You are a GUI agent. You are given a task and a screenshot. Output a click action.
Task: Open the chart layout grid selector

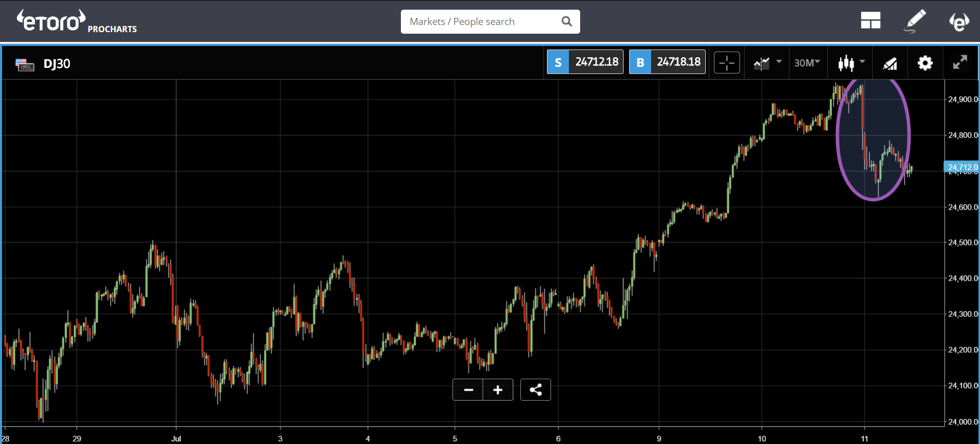click(870, 21)
